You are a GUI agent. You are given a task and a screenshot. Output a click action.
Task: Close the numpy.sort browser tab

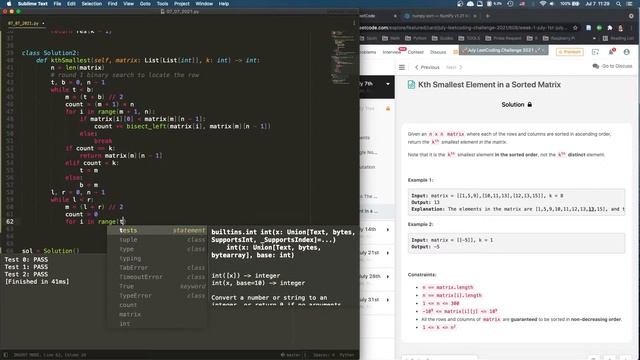point(475,16)
